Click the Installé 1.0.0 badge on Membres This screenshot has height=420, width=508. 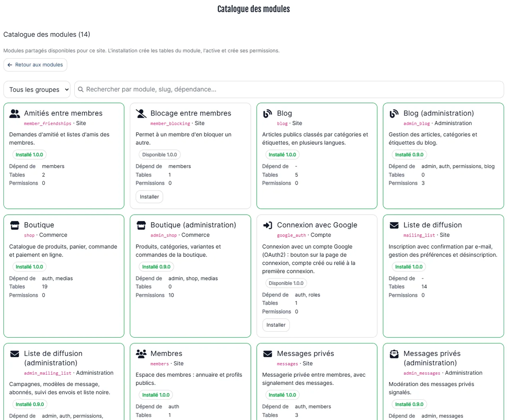click(156, 395)
